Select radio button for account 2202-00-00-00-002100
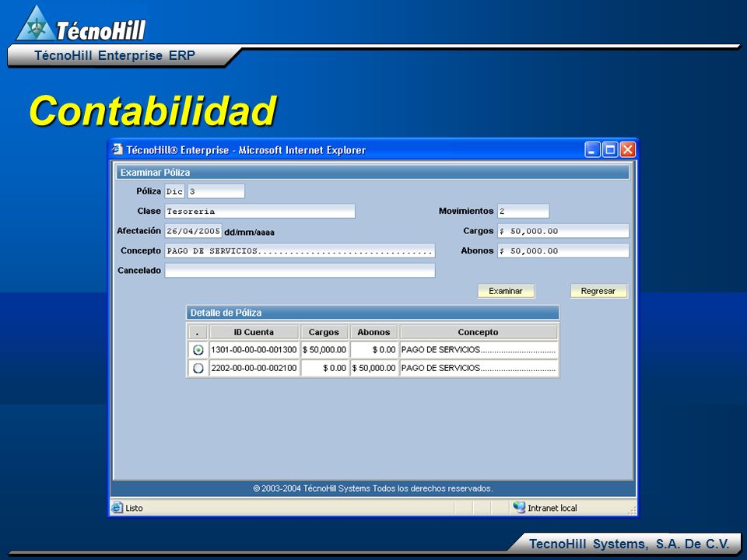Screen dimensions: 747x560 click(198, 368)
